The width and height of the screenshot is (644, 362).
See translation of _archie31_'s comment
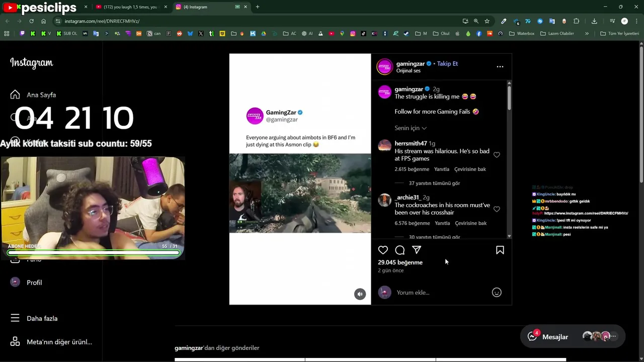tap(471, 223)
